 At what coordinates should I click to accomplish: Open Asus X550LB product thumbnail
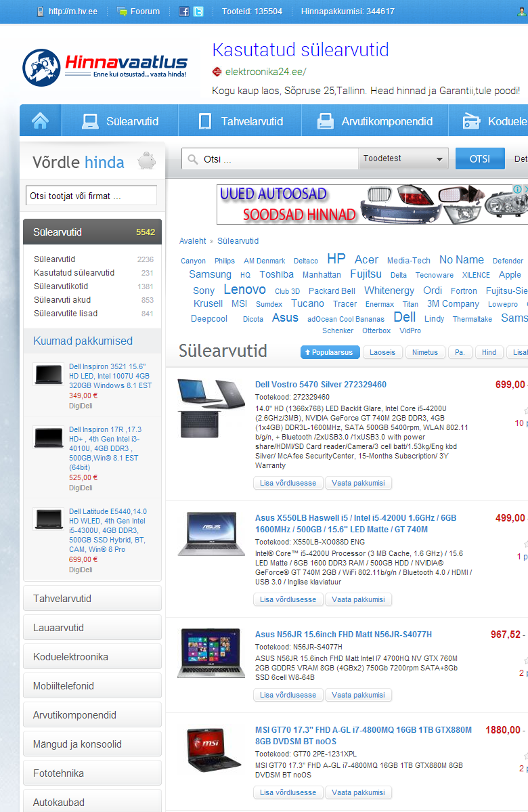pyautogui.click(x=211, y=534)
